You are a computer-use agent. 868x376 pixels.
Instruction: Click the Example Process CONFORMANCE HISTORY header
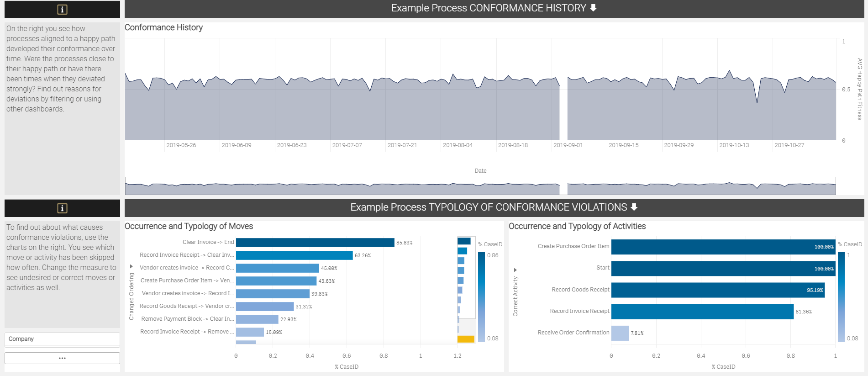(494, 8)
